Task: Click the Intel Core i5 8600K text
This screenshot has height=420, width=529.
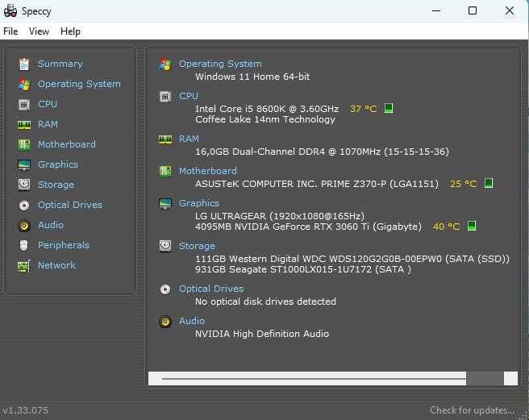Action: (x=267, y=109)
